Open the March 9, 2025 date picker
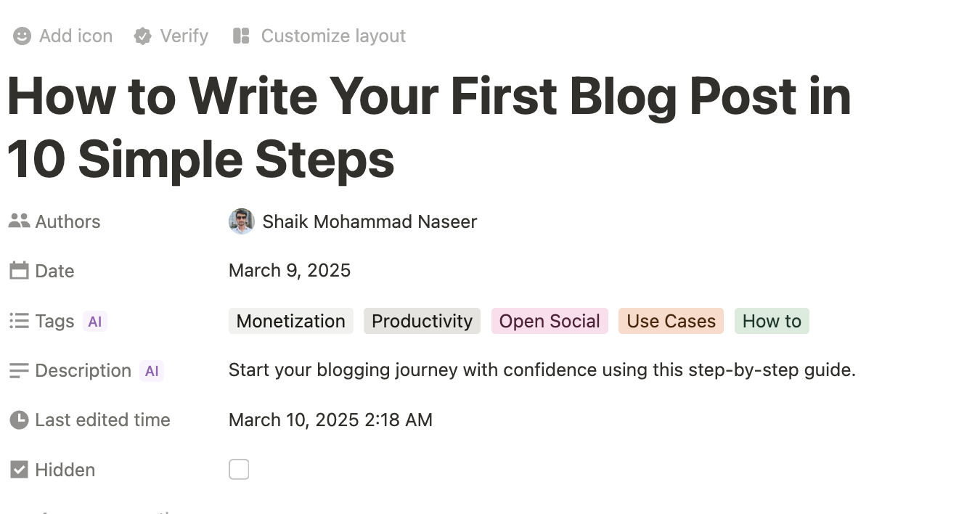This screenshot has width=980, height=514. pyautogui.click(x=290, y=271)
